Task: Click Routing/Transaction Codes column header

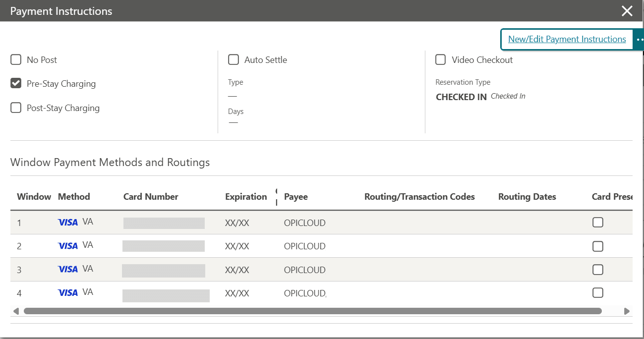Action: 419,197
